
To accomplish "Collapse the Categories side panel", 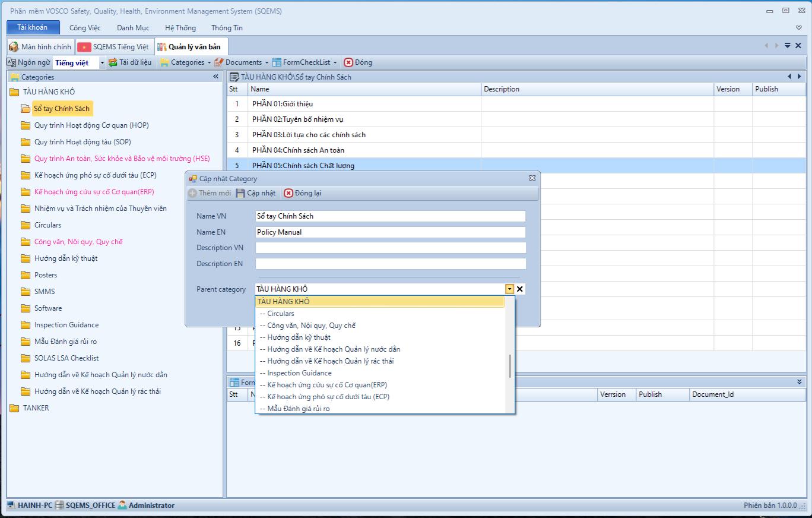I will [x=216, y=77].
